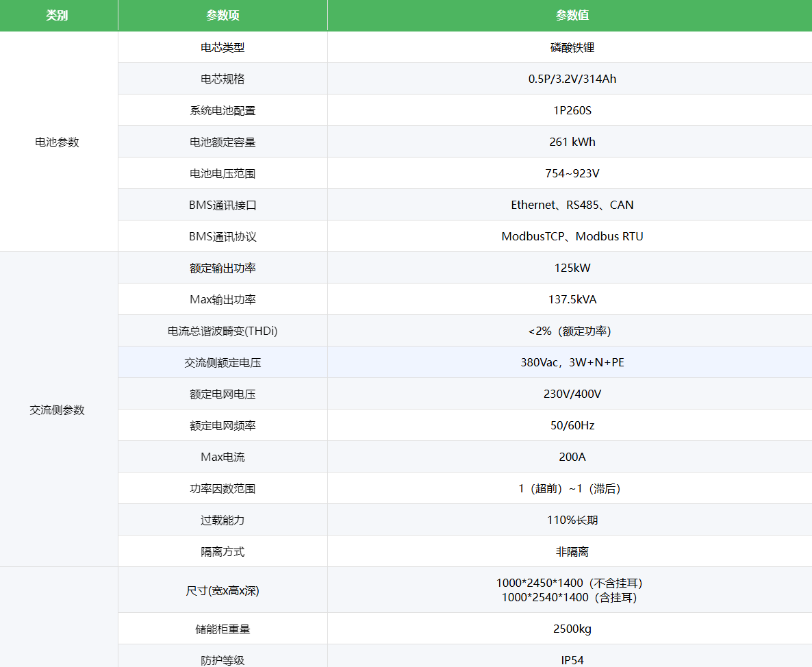
Task: Click the 137.5kVA max output value
Action: [x=572, y=300]
